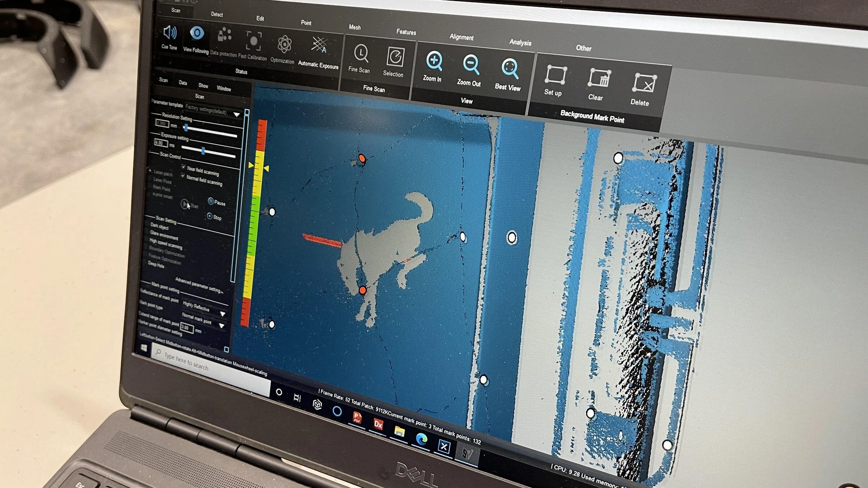Open the Mesh ribbon tab
The height and width of the screenshot is (488, 868).
pos(355,27)
